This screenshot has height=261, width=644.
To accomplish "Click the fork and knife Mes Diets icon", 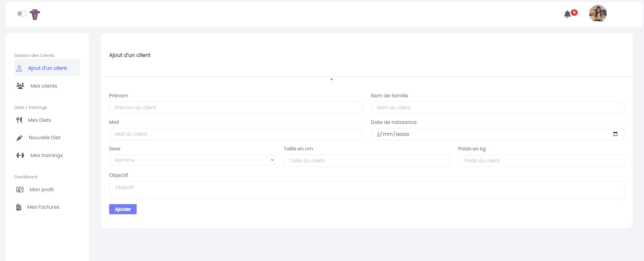I will (x=19, y=120).
